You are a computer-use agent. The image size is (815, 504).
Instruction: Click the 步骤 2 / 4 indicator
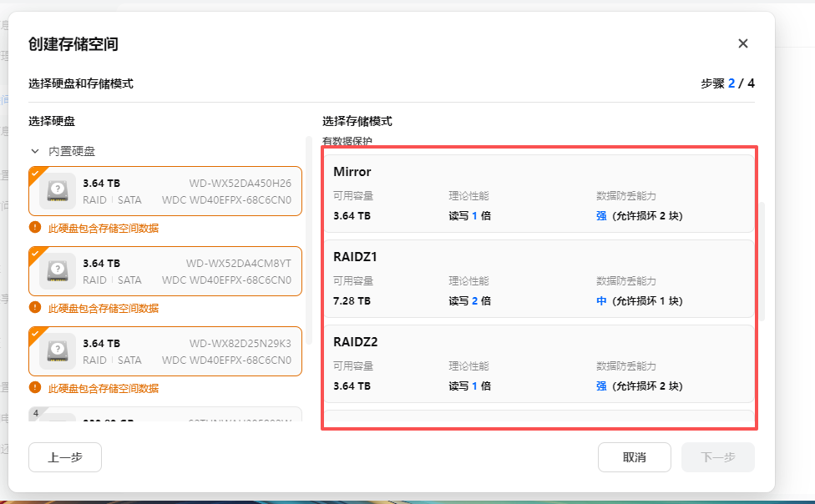pyautogui.click(x=727, y=83)
